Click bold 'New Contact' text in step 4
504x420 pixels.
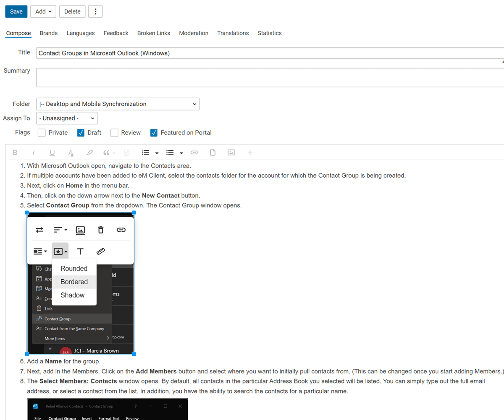161,196
